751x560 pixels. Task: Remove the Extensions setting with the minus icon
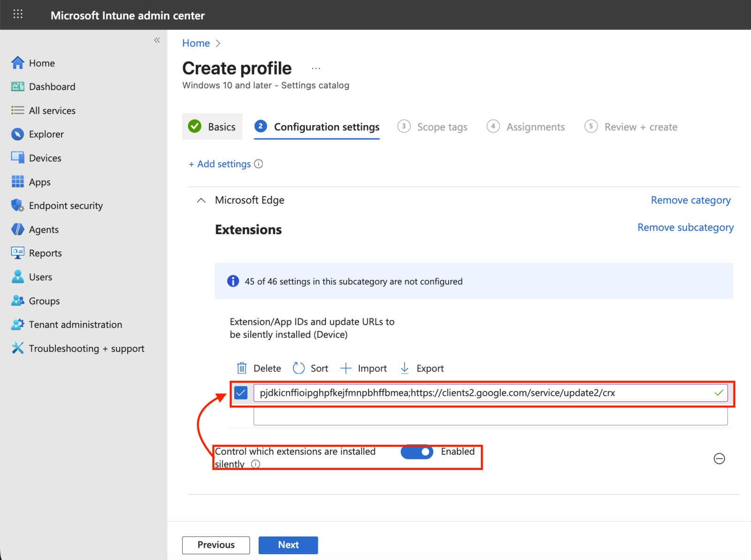point(719,459)
